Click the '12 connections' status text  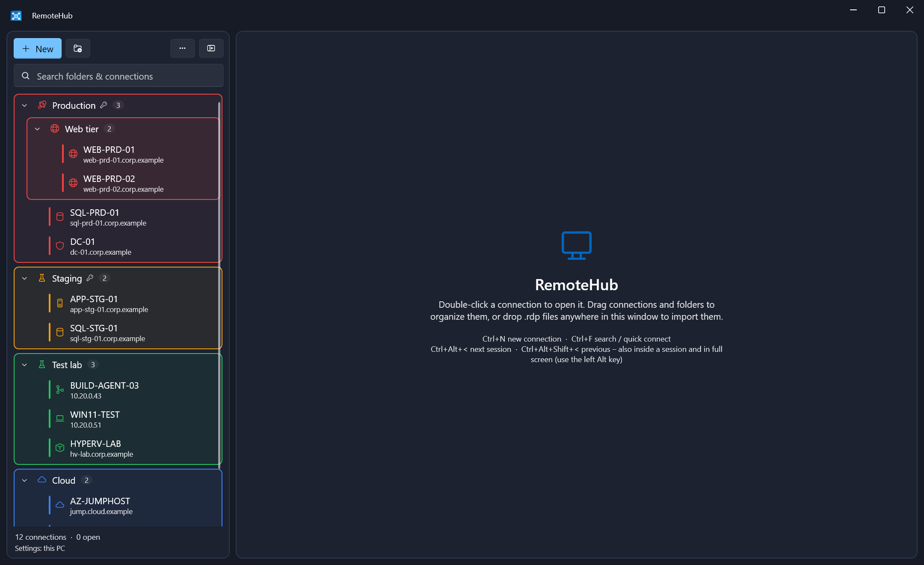click(41, 537)
